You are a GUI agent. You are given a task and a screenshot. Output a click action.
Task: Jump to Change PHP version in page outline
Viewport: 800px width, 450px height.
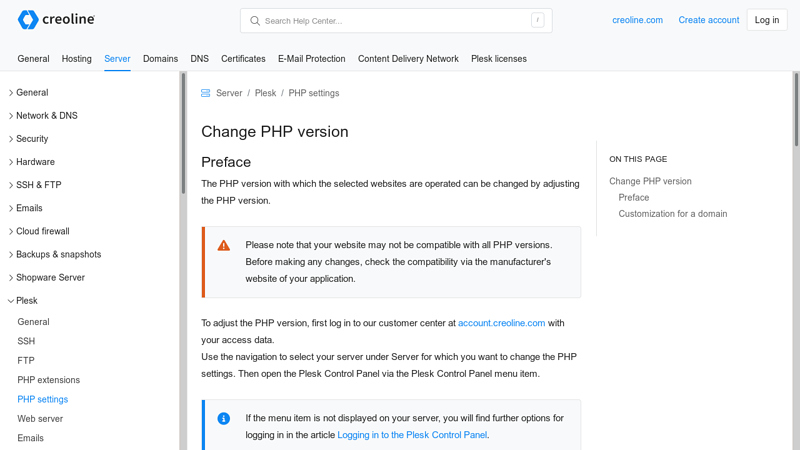(651, 181)
